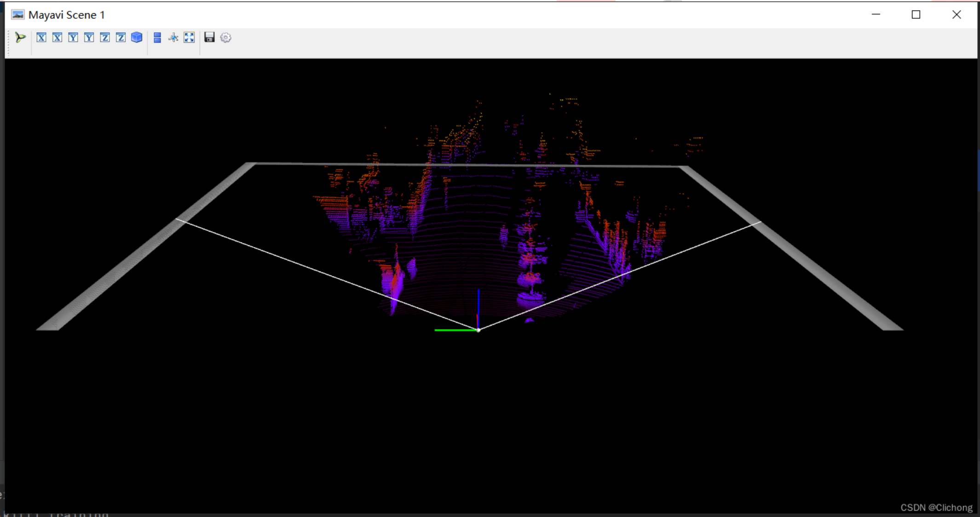This screenshot has width=980, height=517.
Task: Switch to isometric view with blue cube
Action: [x=137, y=38]
